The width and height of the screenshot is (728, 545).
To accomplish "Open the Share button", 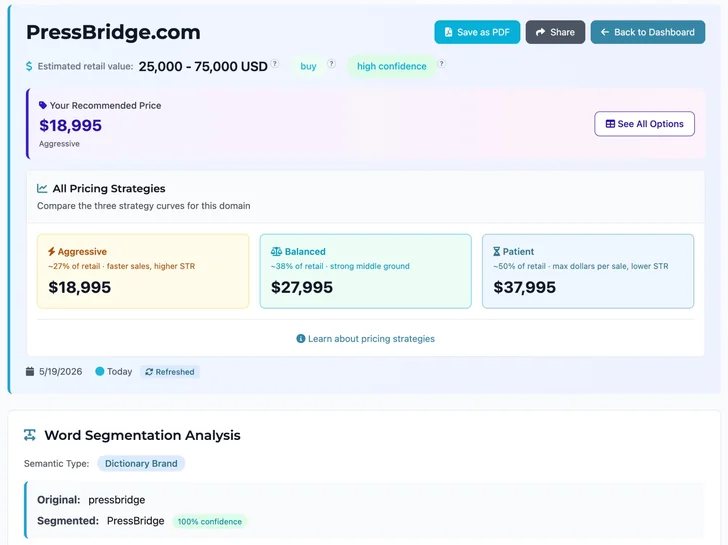I will (555, 32).
